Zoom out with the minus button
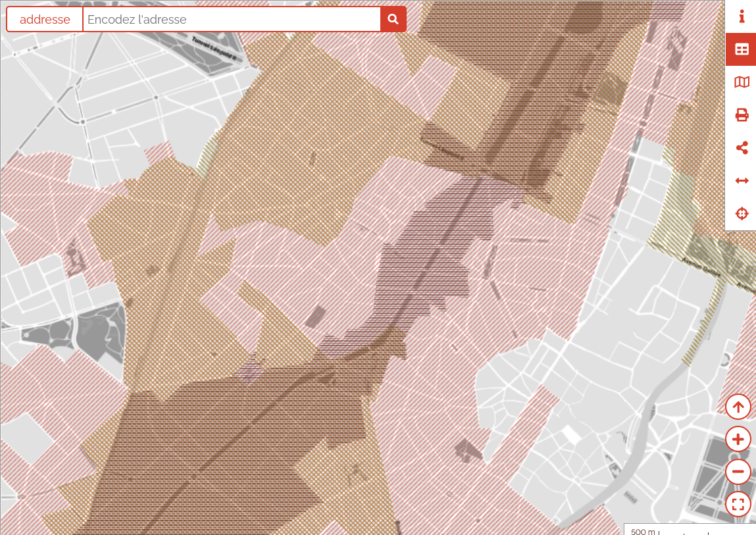The height and width of the screenshot is (535, 756). click(x=738, y=472)
